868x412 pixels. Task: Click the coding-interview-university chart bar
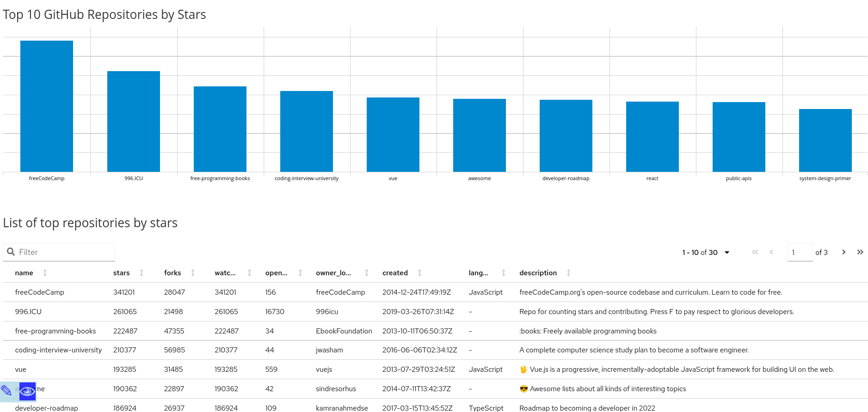(307, 131)
